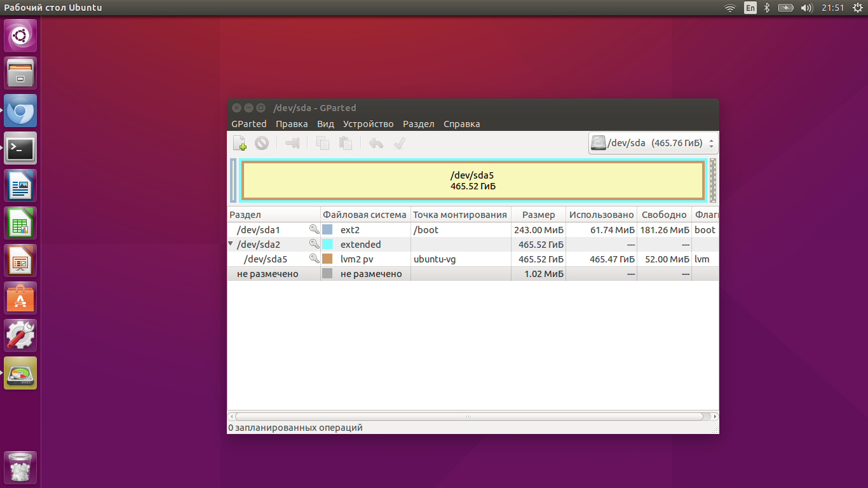Screen dimensions: 868x488
Task: Click the clock showing 21:51
Action: click(832, 8)
